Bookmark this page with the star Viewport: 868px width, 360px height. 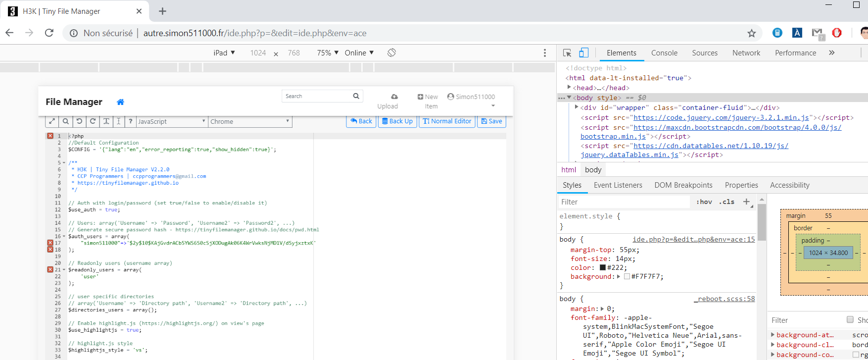[752, 33]
